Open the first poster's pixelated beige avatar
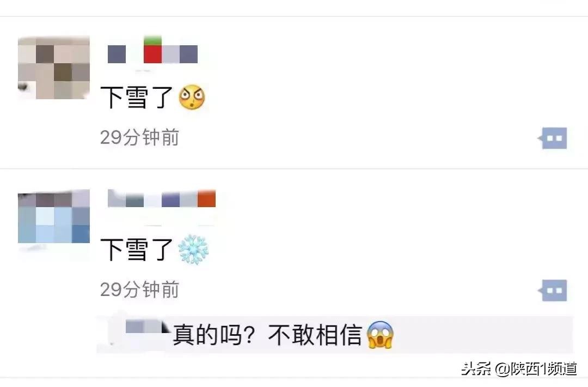 [53, 68]
